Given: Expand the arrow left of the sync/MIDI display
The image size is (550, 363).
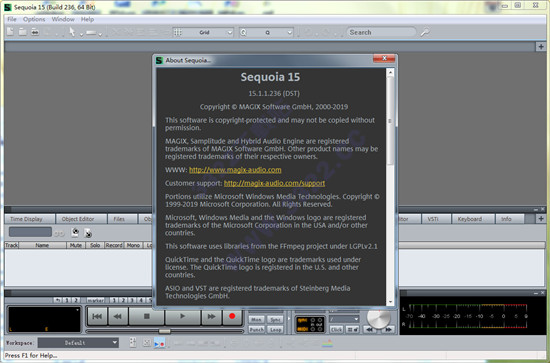Looking at the screenshot, I should click(289, 318).
